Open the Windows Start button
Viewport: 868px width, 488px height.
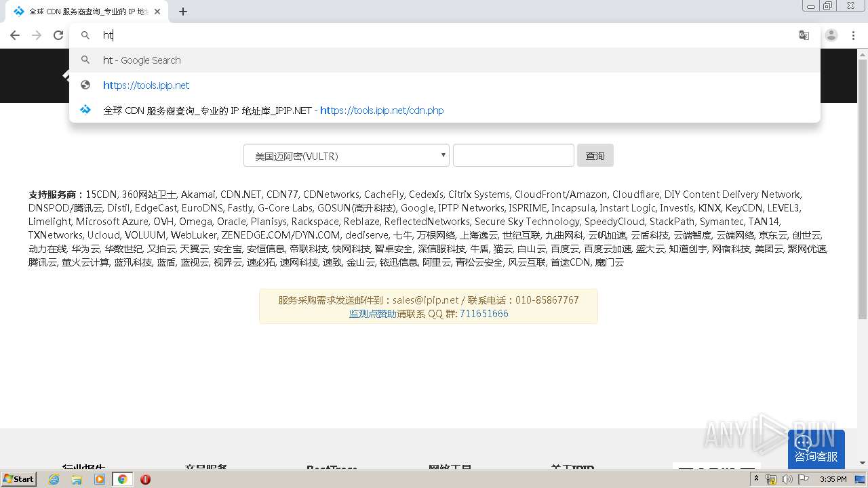tap(19, 479)
